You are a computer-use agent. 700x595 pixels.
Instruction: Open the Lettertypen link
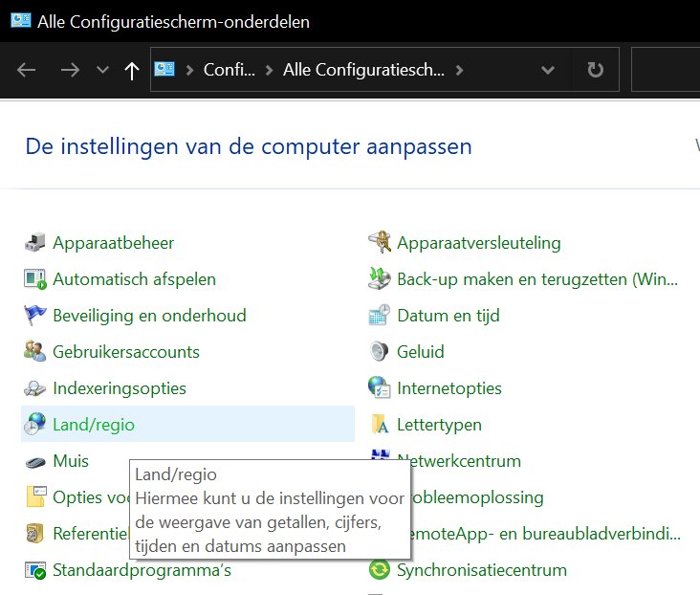[x=439, y=425]
